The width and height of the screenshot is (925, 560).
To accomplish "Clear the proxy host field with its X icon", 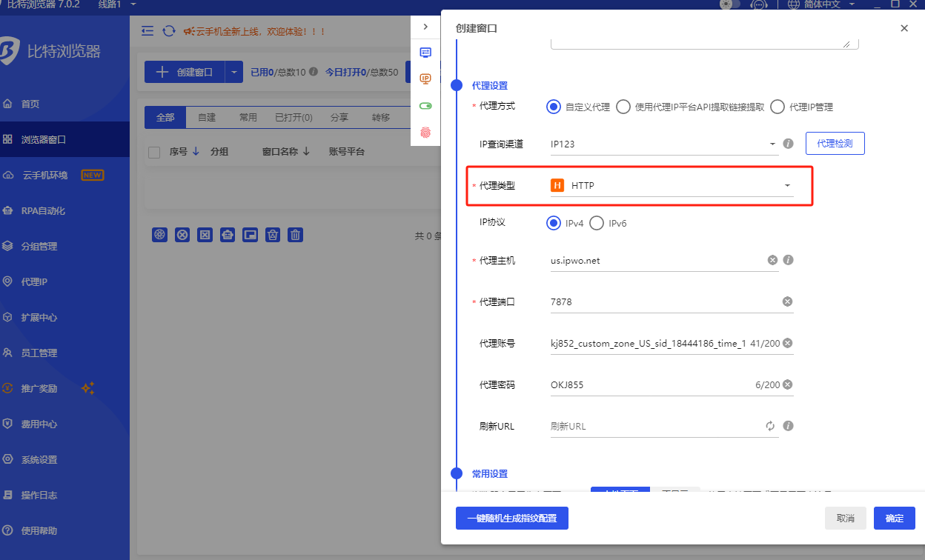I will click(772, 260).
